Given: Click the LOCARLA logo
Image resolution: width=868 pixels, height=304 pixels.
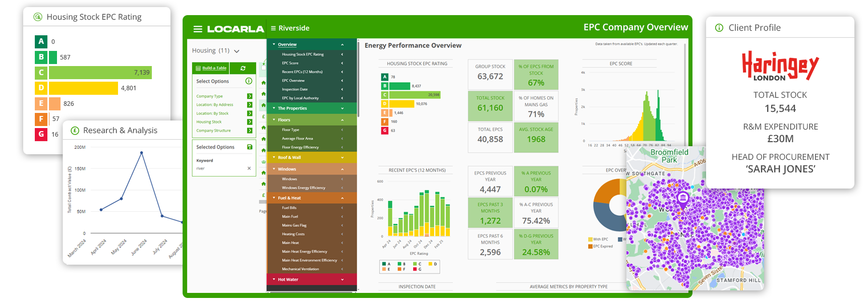Looking at the screenshot, I should (236, 29).
